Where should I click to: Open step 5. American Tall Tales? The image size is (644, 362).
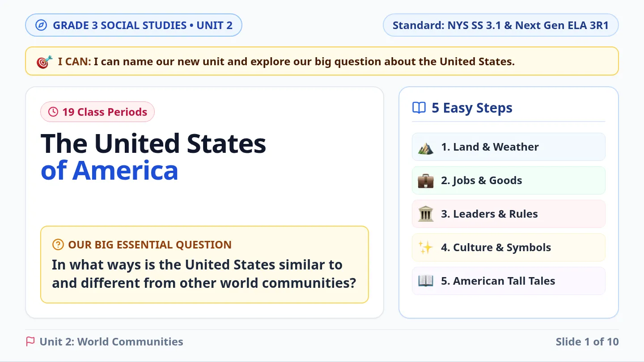pos(508,281)
